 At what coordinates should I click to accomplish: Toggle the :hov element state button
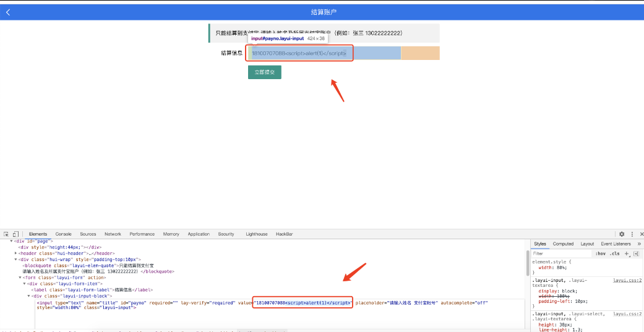click(x=600, y=253)
